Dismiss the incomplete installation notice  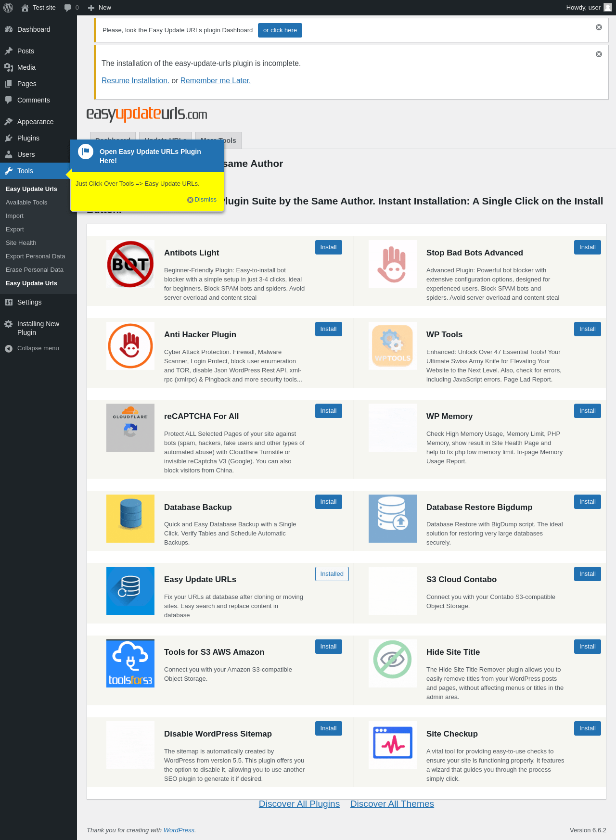[x=599, y=54]
